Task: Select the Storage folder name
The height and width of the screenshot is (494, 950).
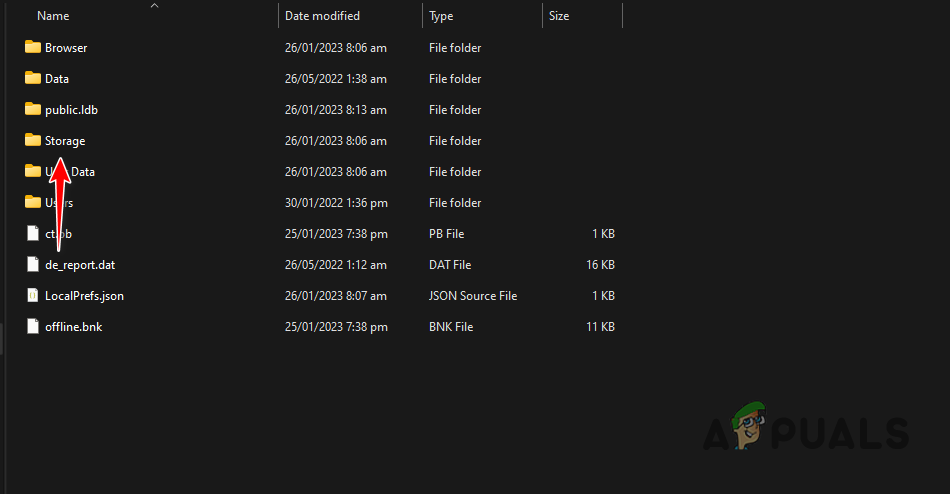Action: click(65, 141)
